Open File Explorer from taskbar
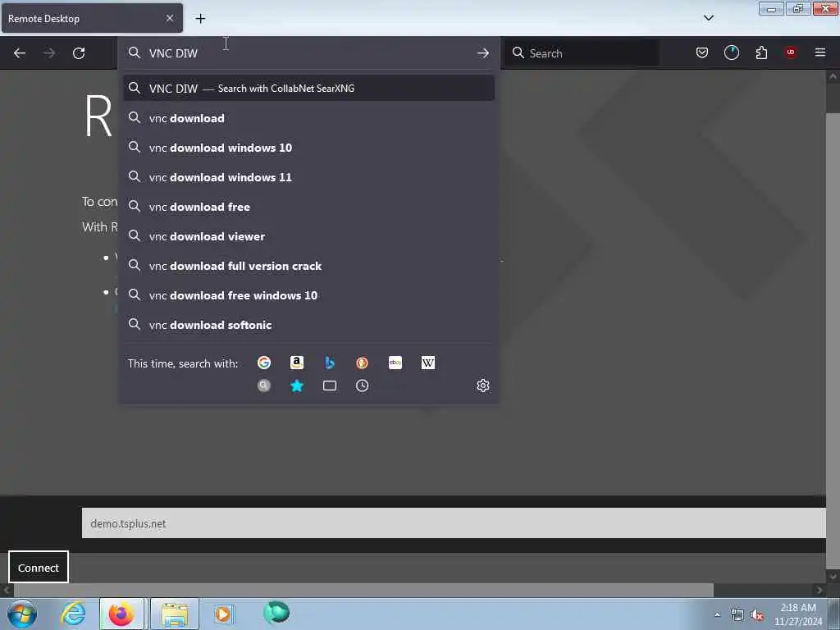Screen dimensions: 840x630 pyautogui.click(x=175, y=614)
